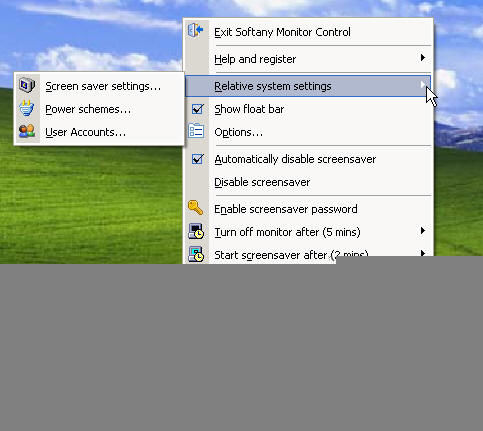
Task: Select Start screensaver after entry text
Action: point(291,255)
